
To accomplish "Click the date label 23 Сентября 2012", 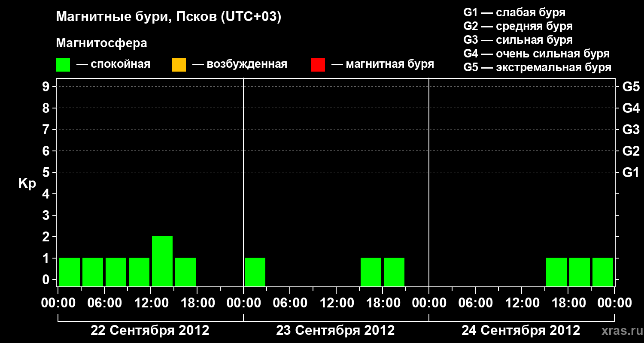I will click(335, 330).
